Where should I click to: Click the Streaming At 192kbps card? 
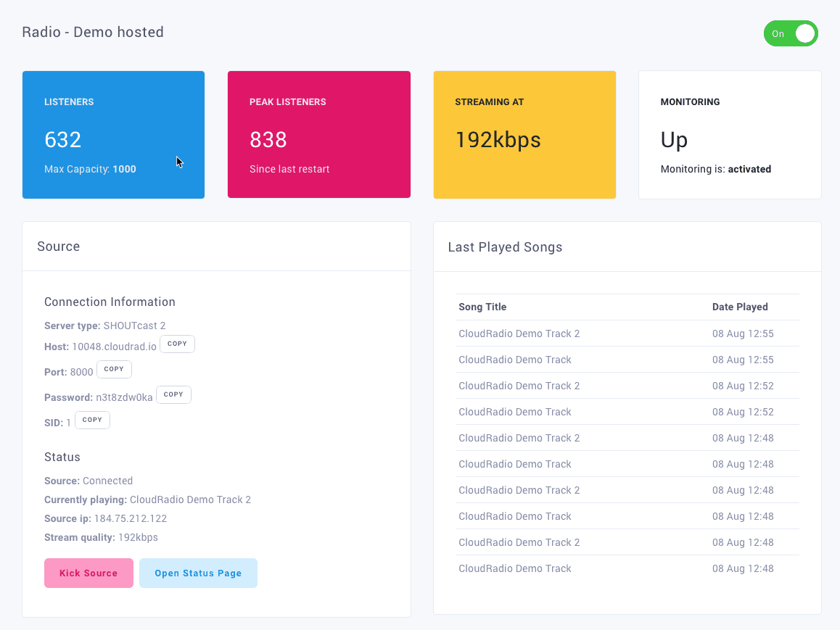tap(524, 134)
